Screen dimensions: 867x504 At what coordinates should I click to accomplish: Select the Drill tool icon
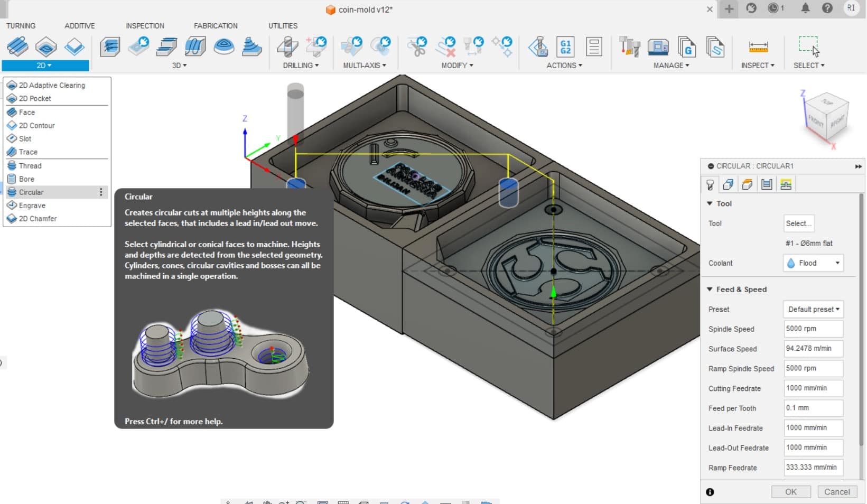(288, 47)
